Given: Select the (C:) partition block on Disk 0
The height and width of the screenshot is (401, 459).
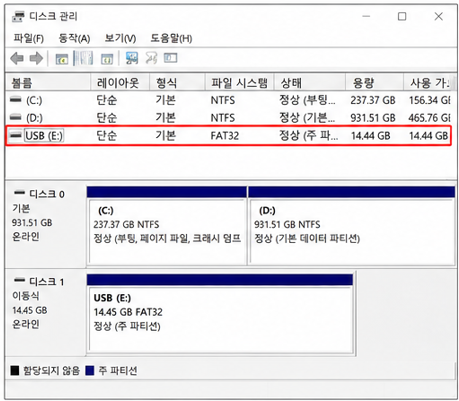Looking at the screenshot, I should [x=167, y=226].
